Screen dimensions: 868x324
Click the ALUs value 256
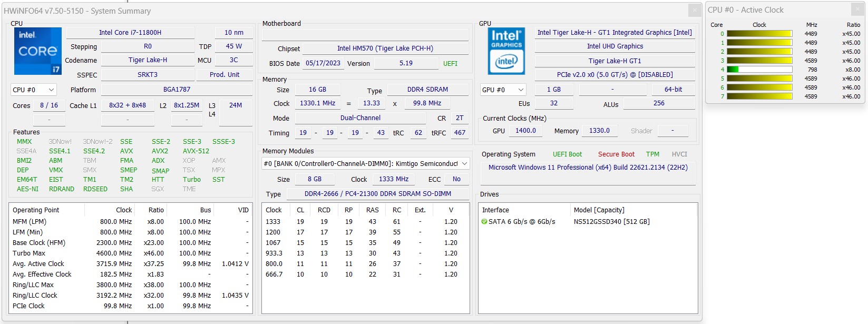659,103
